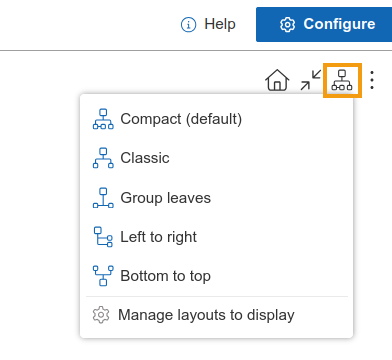Select the Compact (default) layout
The height and width of the screenshot is (360, 392).
click(x=217, y=119)
